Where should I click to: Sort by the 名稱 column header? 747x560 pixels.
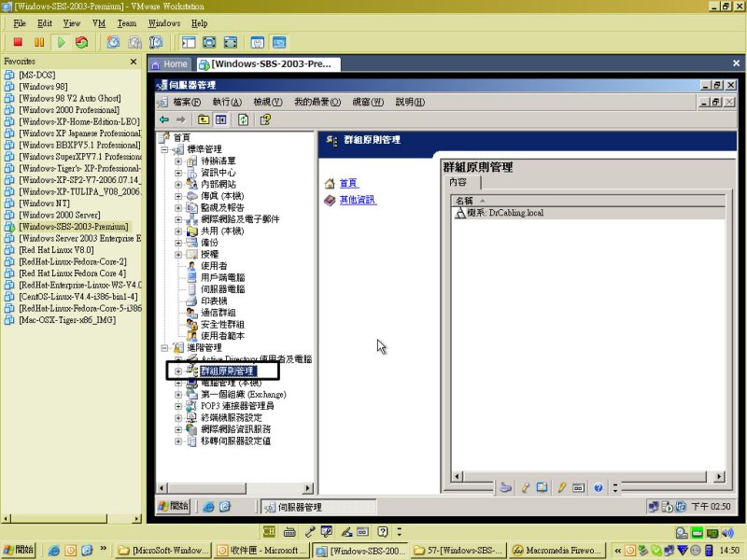589,201
